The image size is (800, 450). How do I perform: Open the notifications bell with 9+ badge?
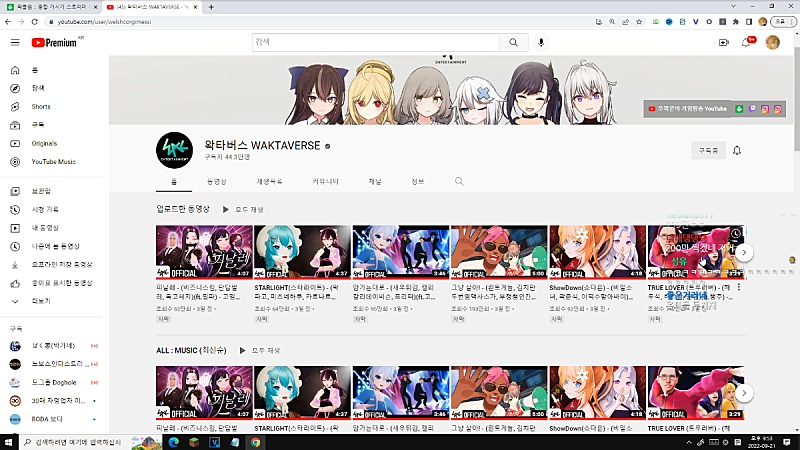pos(747,42)
